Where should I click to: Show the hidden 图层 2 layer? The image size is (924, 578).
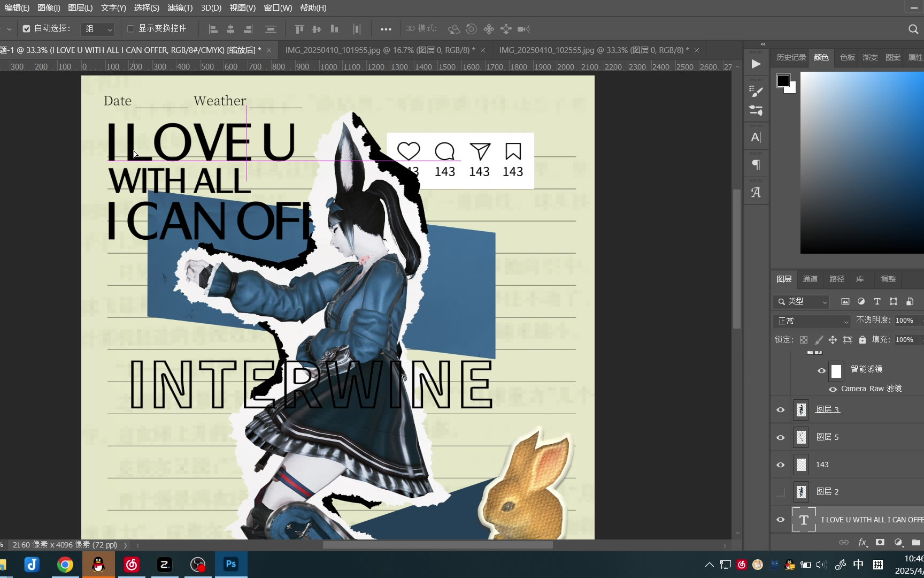(781, 492)
